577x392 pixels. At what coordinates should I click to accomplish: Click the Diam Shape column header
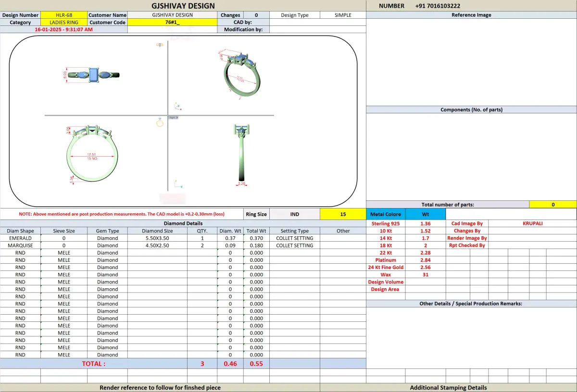(x=20, y=231)
